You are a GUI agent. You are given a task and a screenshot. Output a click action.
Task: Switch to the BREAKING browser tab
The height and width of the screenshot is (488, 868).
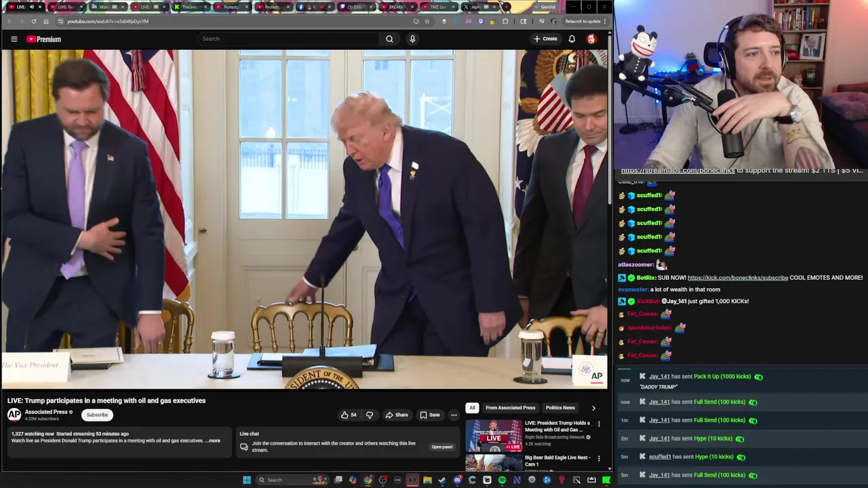396,7
